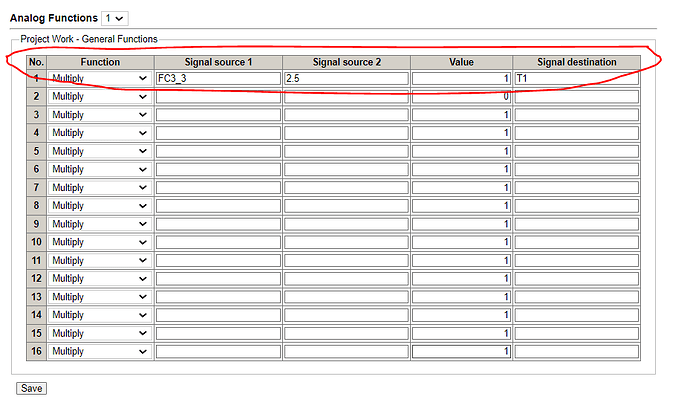Open Function dropdown in row 3
This screenshot has width=690, height=413.
point(100,115)
